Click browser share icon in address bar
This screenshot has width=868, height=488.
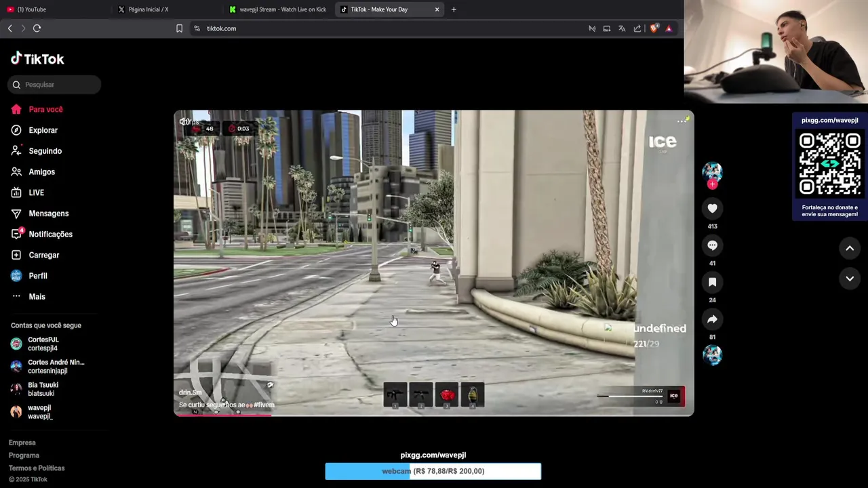click(x=637, y=28)
